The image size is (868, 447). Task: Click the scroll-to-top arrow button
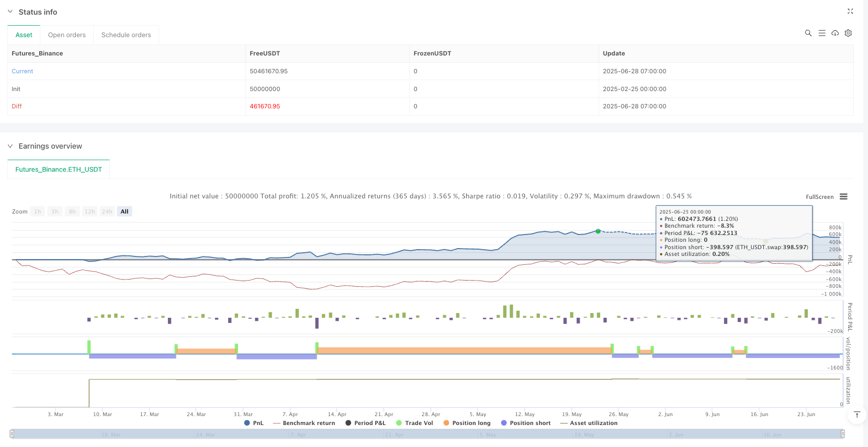[x=856, y=415]
